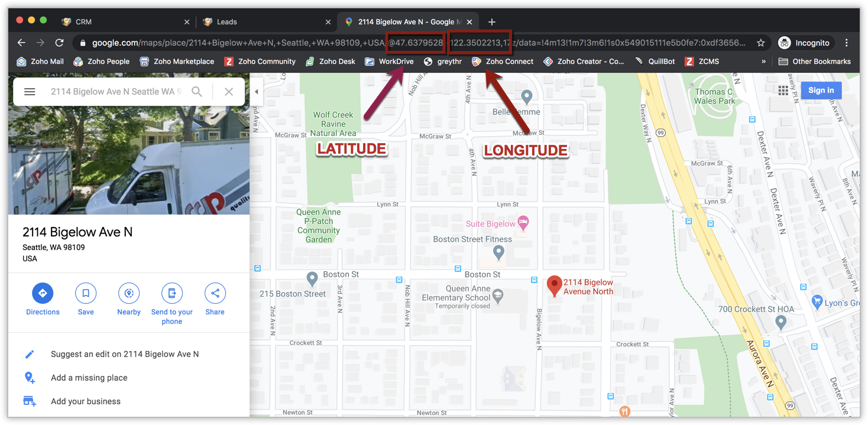
Task: Bookmark this page with star icon
Action: 761,43
